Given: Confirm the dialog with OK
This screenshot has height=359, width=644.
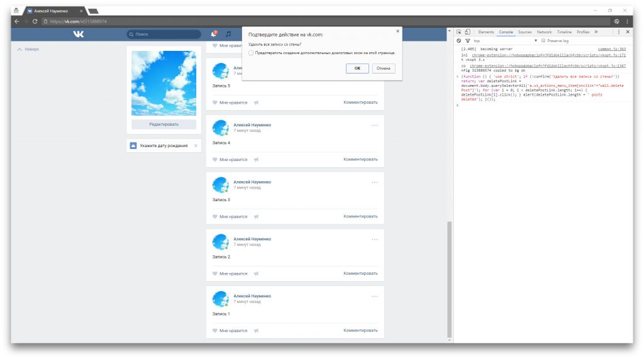Looking at the screenshot, I should 357,68.
